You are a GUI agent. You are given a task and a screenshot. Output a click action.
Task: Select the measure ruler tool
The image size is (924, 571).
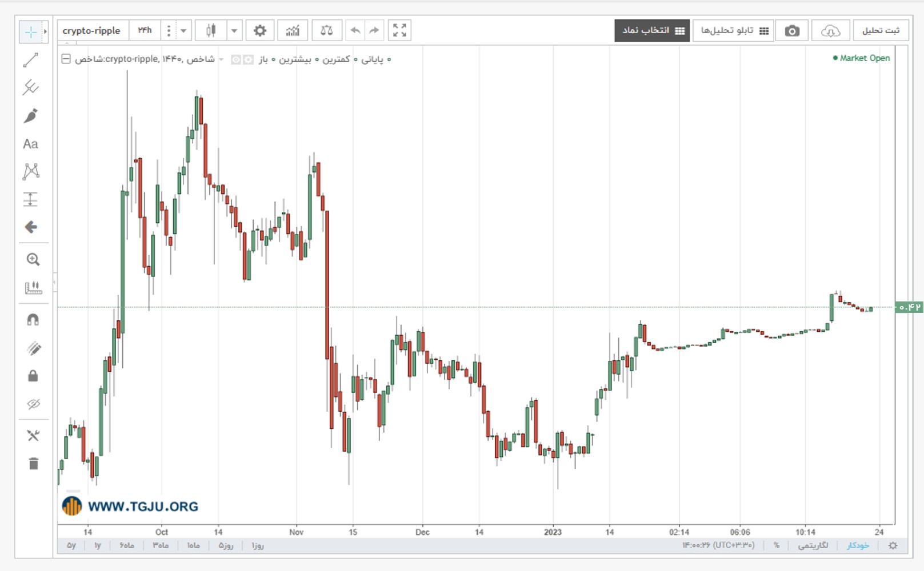tap(33, 287)
